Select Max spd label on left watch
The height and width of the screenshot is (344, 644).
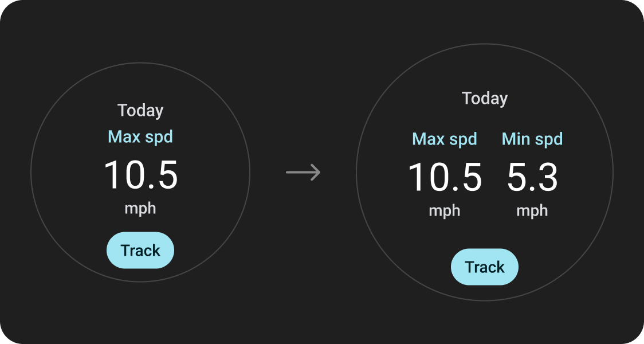tap(140, 136)
